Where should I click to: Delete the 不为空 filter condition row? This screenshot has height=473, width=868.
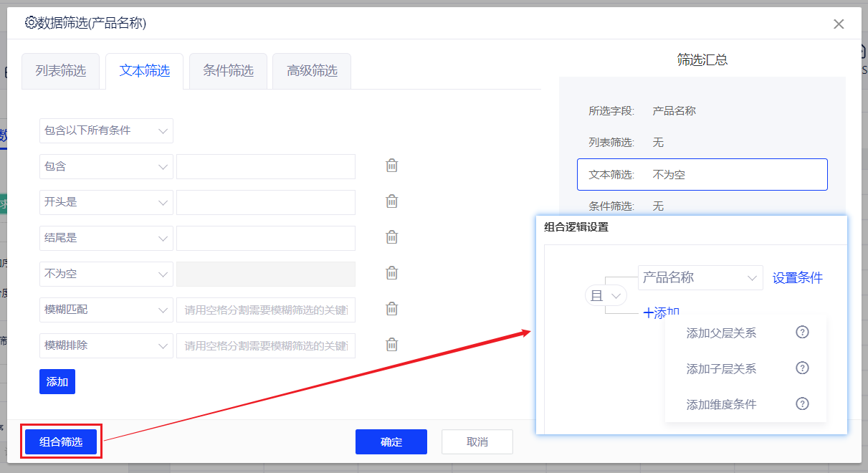(392, 273)
